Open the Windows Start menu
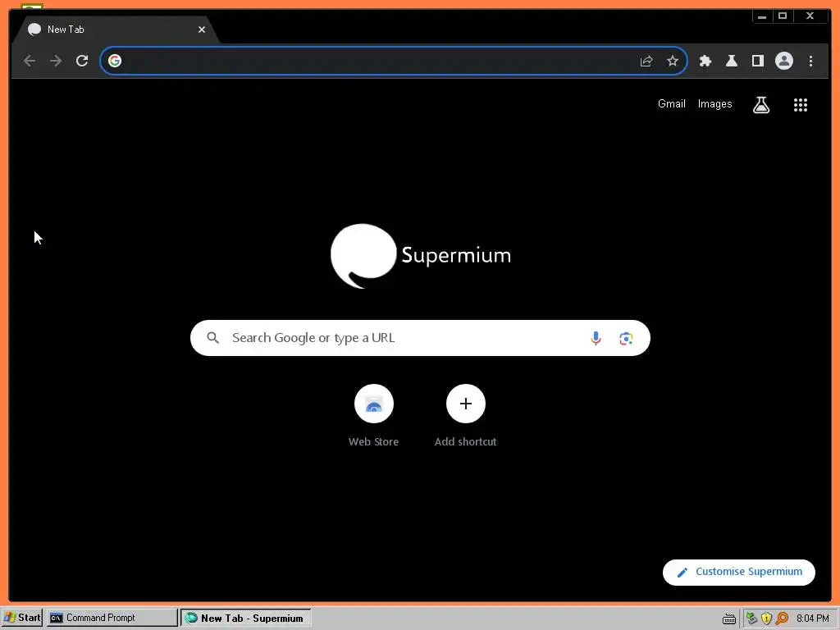 point(22,618)
